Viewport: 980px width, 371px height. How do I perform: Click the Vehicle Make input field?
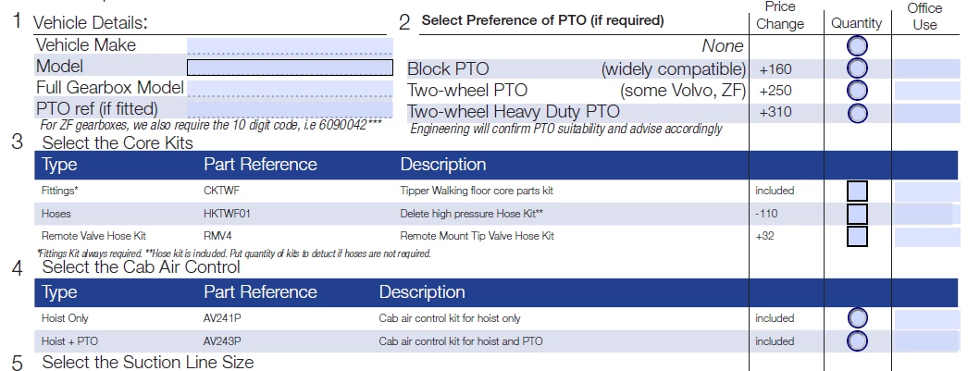tap(290, 46)
